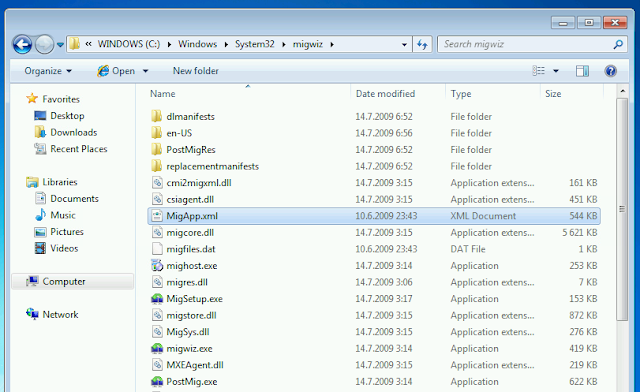Select WINDOWS (C:) in the address path
640x392 pixels.
[129, 44]
